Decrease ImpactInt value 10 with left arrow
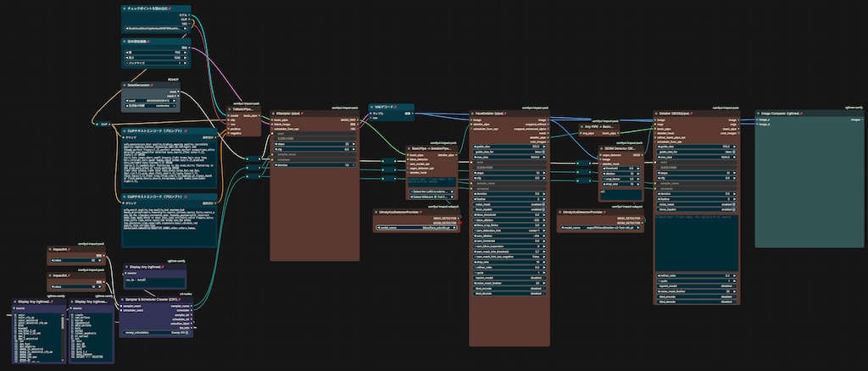 tap(52, 285)
